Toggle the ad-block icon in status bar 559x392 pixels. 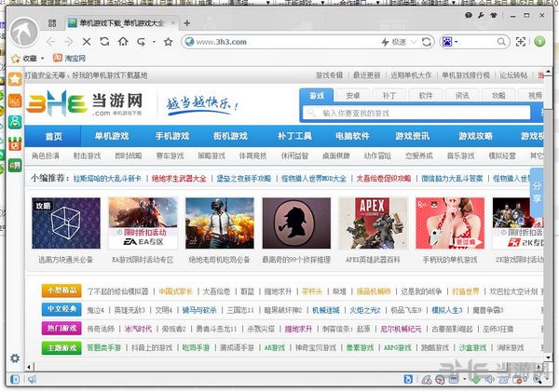point(440,380)
